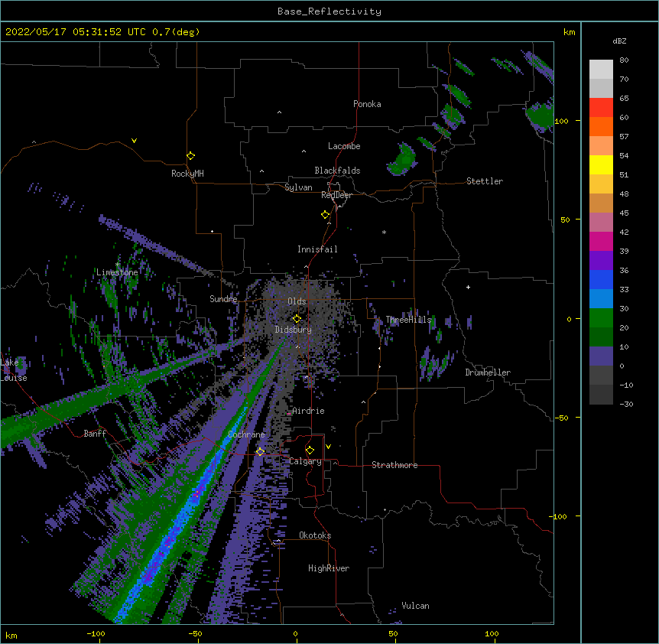659x644 pixels.
Task: Click the km unit label at top right
Action: coord(569,32)
